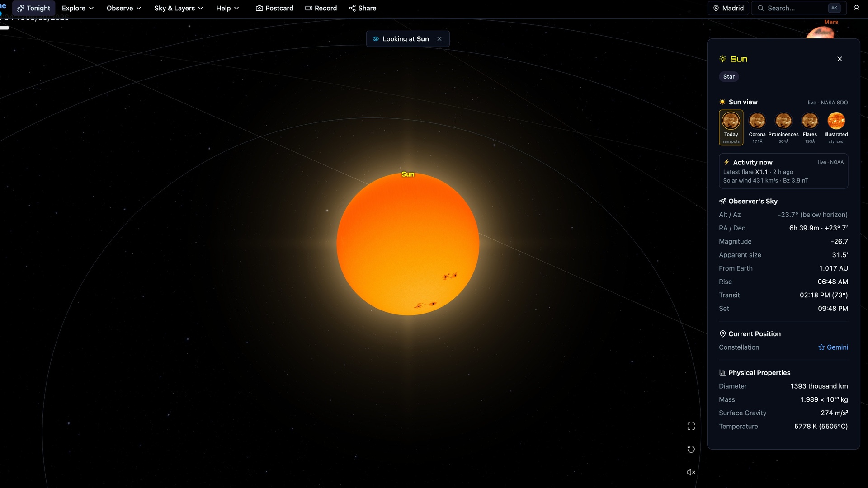The height and width of the screenshot is (488, 868).
Task: Click the RA / Dec value 6h 39.9m
Action: pyautogui.click(x=819, y=228)
